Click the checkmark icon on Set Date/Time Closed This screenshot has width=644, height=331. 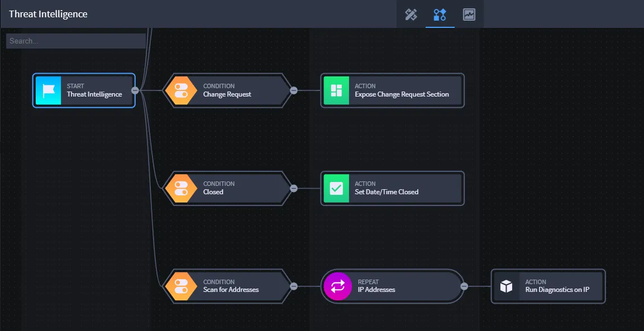(336, 189)
